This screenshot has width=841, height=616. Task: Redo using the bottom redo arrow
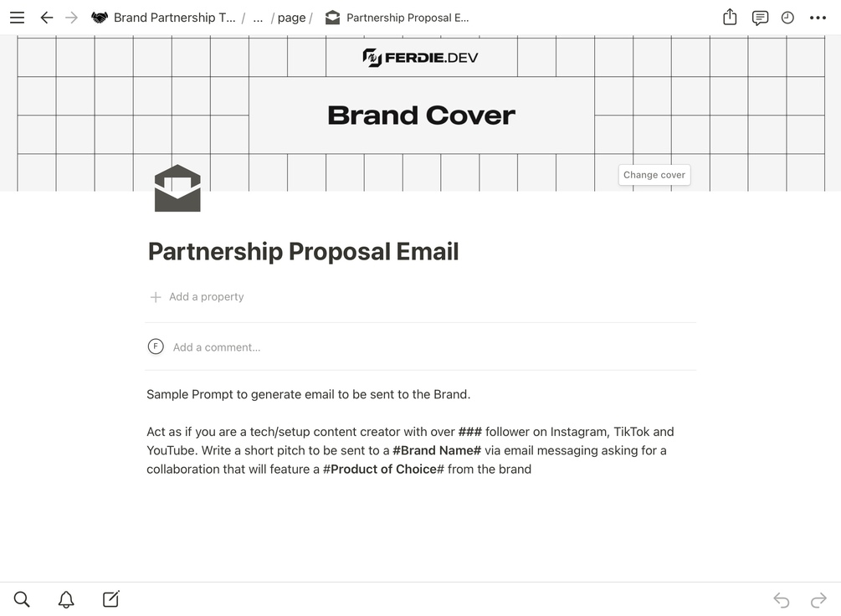[x=818, y=599]
